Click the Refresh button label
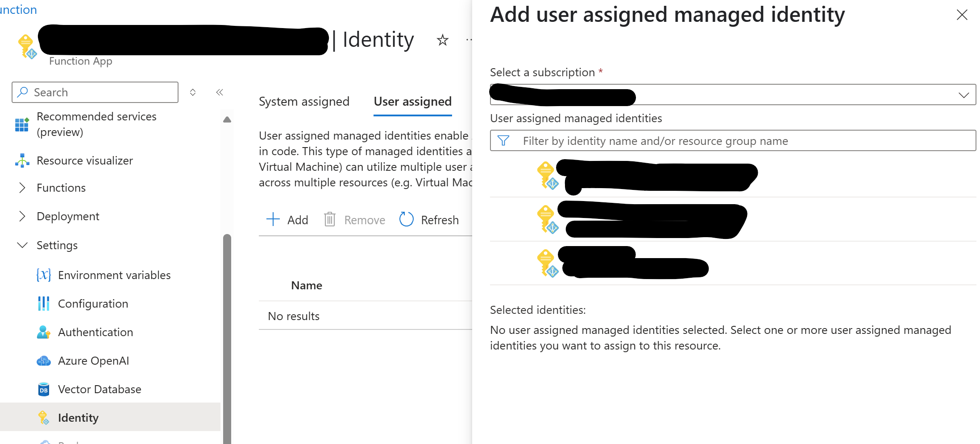980x444 pixels. [440, 220]
